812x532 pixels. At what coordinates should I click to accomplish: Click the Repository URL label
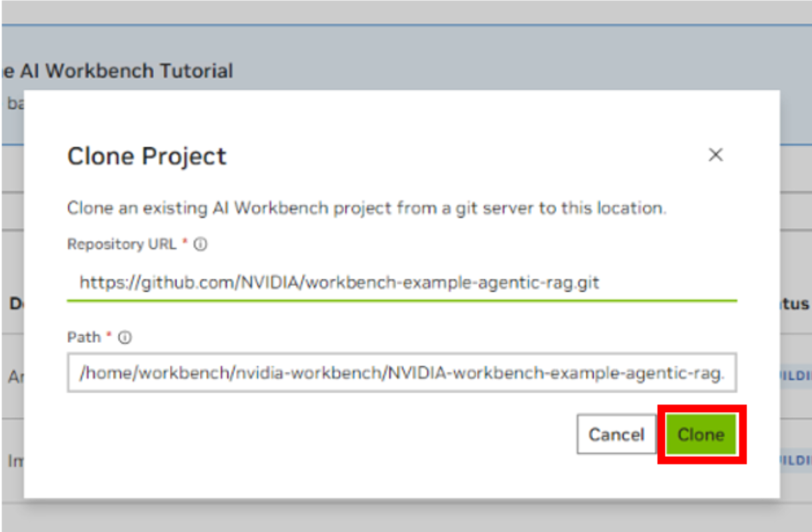121,244
